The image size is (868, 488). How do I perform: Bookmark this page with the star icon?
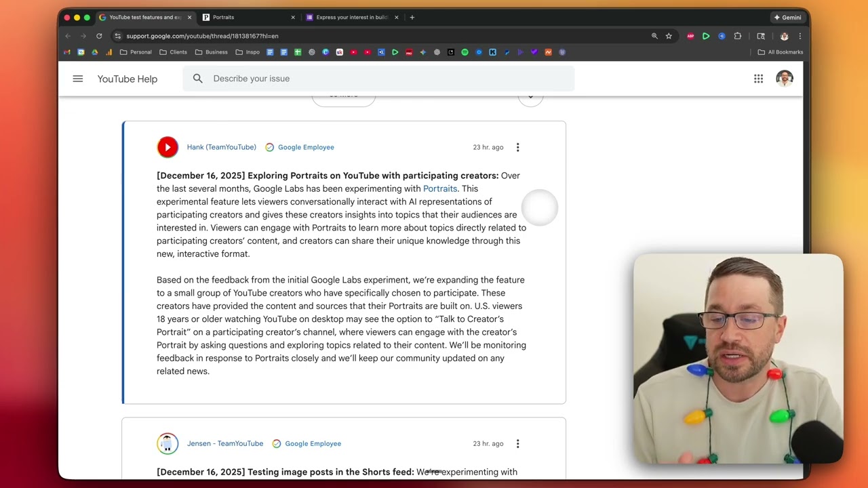(669, 36)
